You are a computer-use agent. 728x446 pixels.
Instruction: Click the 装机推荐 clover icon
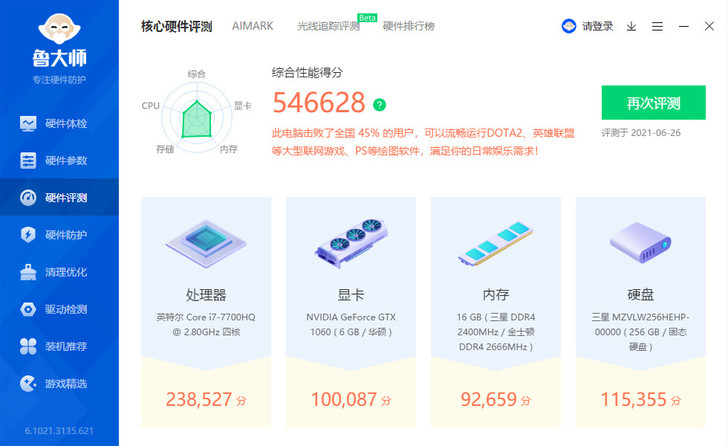pos(28,346)
